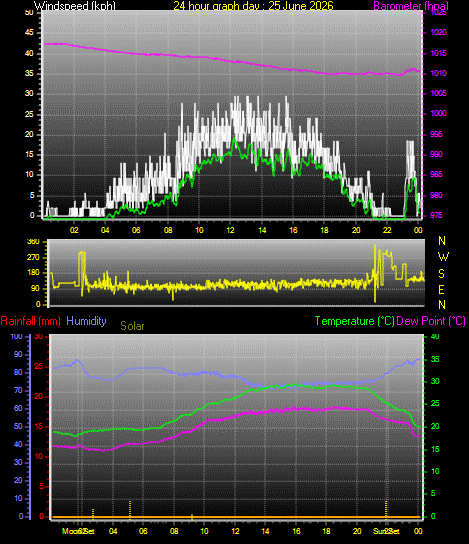This screenshot has height=544, width=469.
Task: Click 1005 on the barometer axis
Action: [438, 93]
